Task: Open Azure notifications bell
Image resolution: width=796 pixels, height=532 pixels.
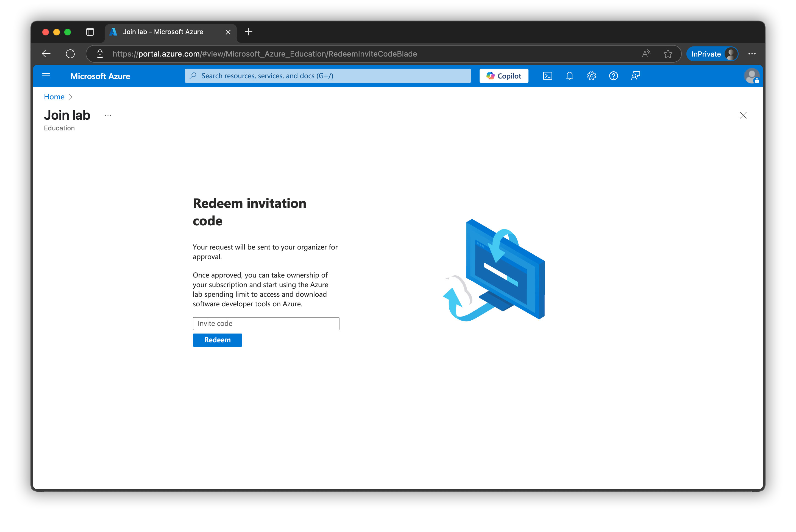Action: tap(570, 76)
